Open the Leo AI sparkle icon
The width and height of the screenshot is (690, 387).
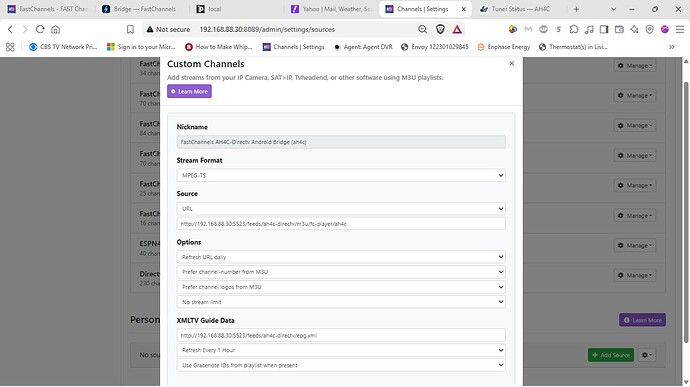(634, 29)
